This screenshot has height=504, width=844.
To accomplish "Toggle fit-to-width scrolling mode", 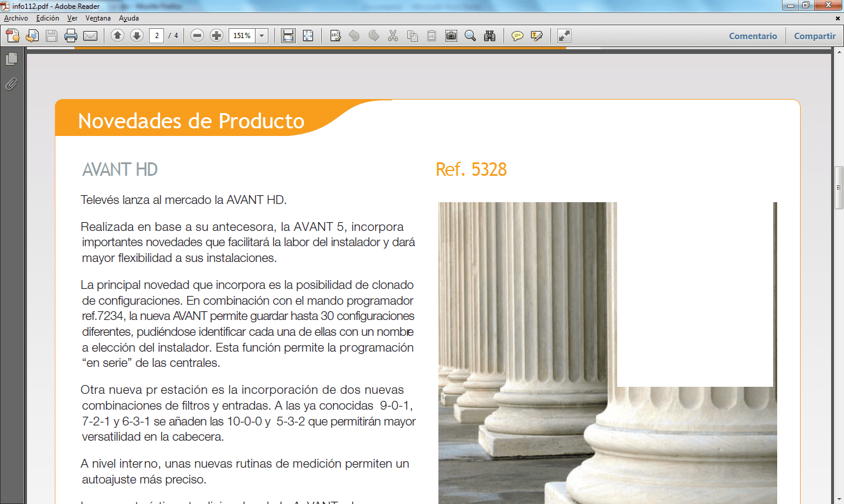I will pyautogui.click(x=288, y=36).
